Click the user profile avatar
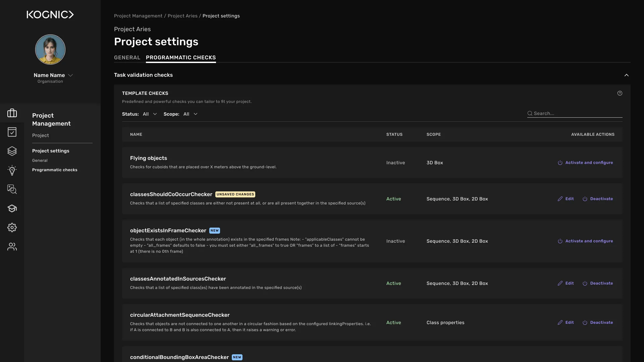This screenshot has width=644, height=362. tap(50, 50)
